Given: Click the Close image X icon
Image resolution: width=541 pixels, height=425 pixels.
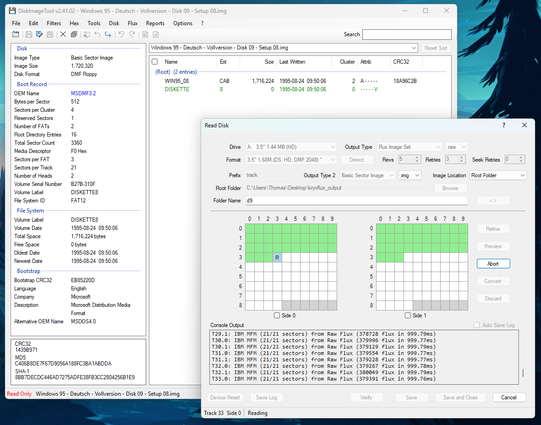Looking at the screenshot, I should pos(63,34).
